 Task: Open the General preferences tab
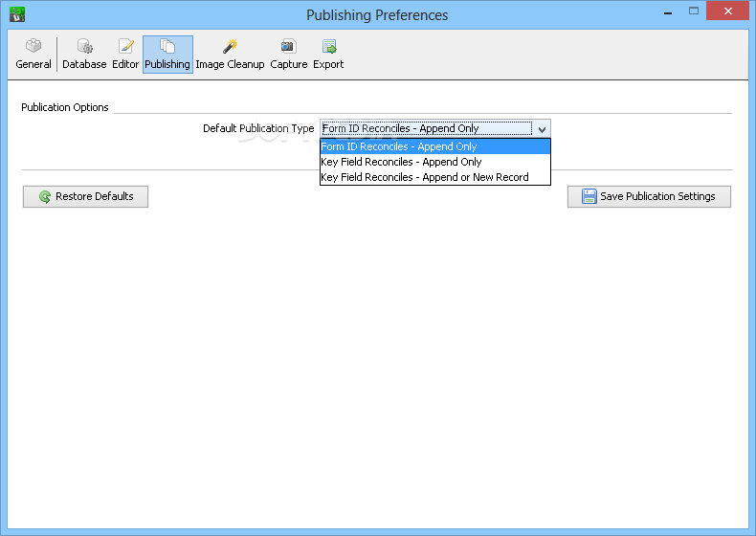[x=33, y=54]
